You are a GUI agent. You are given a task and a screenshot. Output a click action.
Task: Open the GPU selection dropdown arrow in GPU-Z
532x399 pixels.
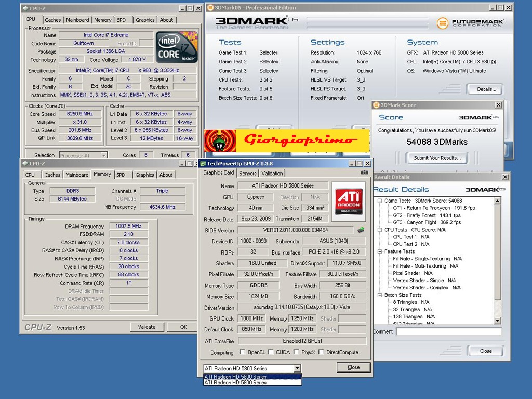[297, 368]
